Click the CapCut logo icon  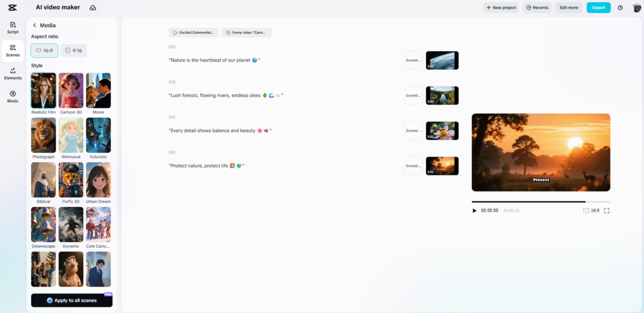click(x=12, y=8)
